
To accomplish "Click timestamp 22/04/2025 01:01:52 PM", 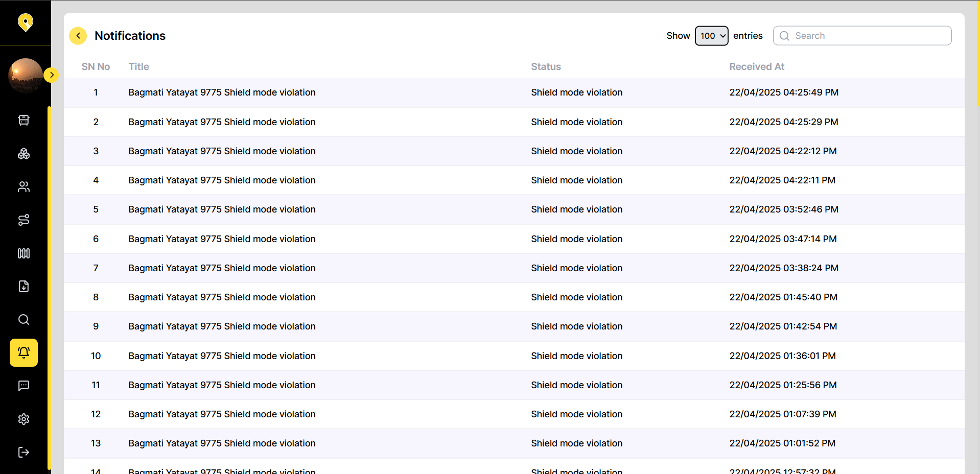I will [x=782, y=443].
